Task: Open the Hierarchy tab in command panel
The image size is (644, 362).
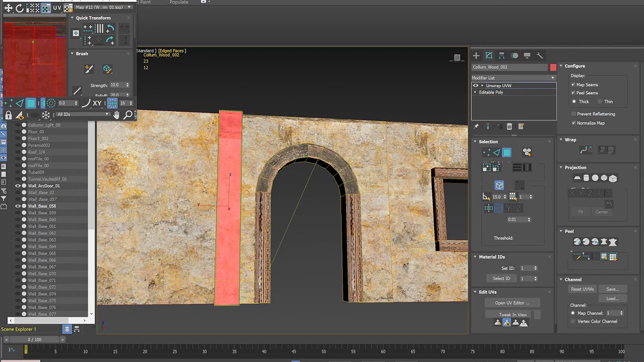Action: [502, 56]
